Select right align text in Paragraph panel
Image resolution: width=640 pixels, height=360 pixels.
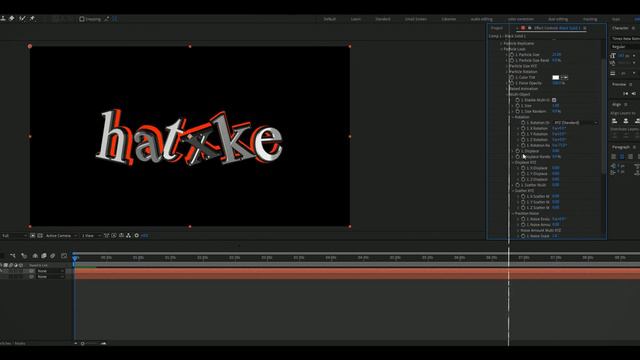(x=630, y=157)
